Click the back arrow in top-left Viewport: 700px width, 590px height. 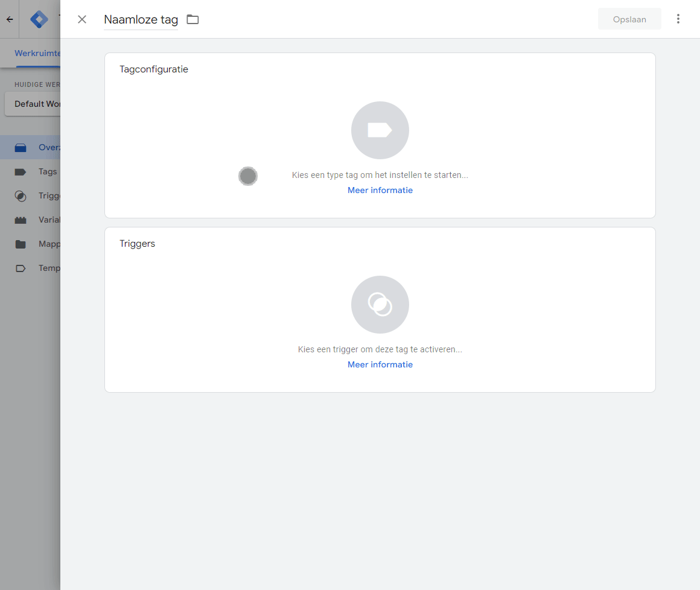tap(10, 19)
